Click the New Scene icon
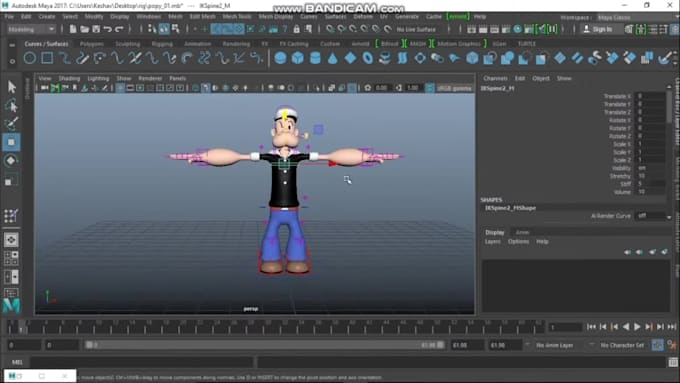The image size is (680, 383). (73, 29)
